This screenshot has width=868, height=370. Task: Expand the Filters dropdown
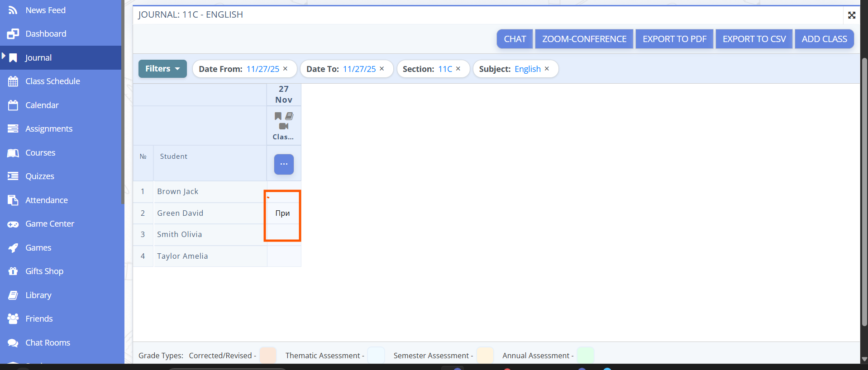(x=162, y=69)
